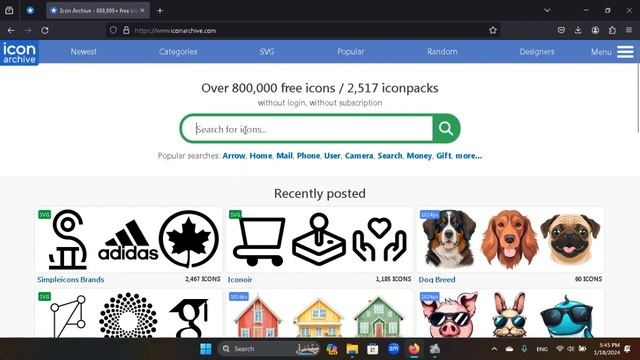Open the Newest menu item
The height and width of the screenshot is (360, 640).
tap(84, 52)
